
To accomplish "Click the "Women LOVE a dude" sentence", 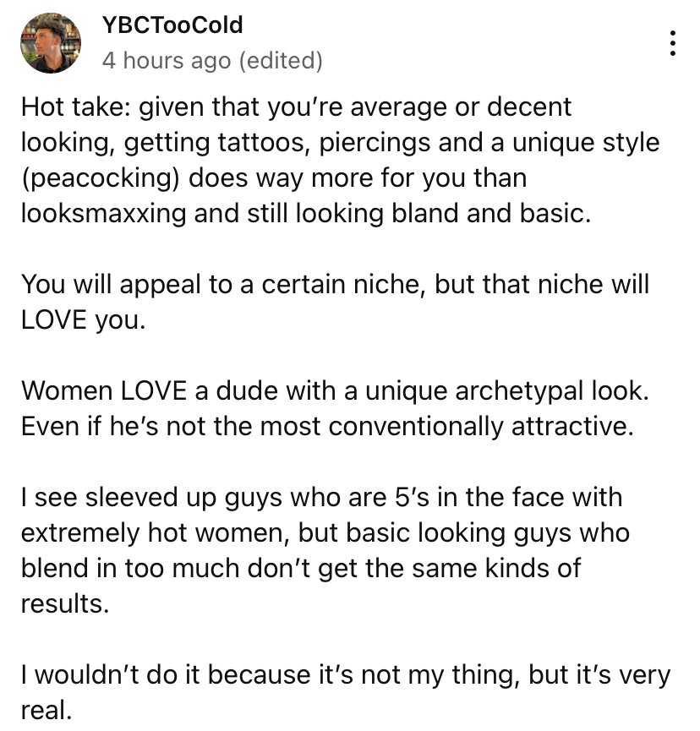I will (335, 391).
